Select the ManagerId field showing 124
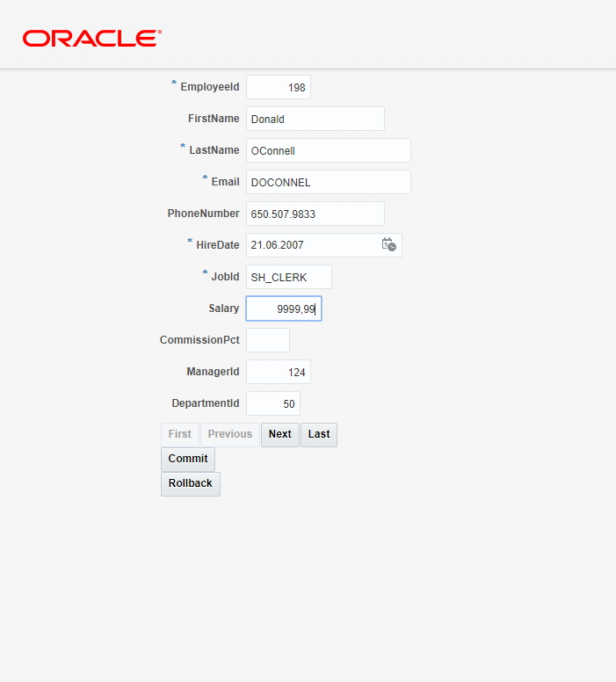616x682 pixels. click(x=279, y=372)
